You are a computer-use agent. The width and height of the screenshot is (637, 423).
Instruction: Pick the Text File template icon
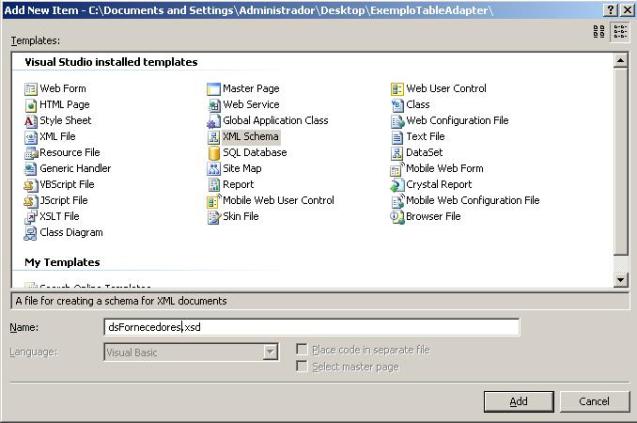point(397,137)
